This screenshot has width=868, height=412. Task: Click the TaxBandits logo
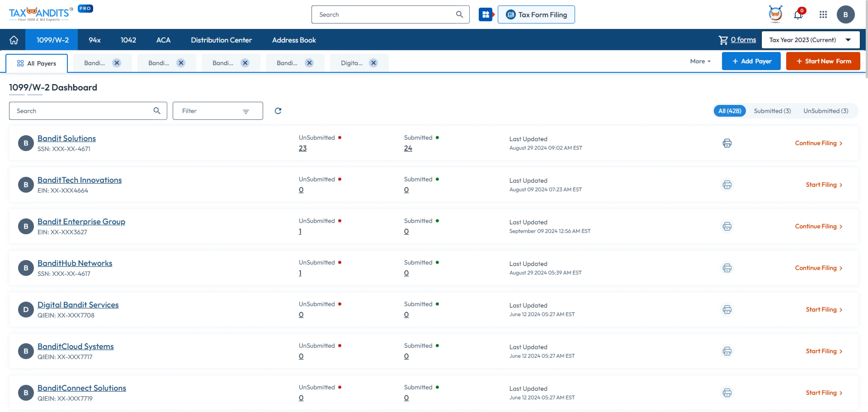41,14
